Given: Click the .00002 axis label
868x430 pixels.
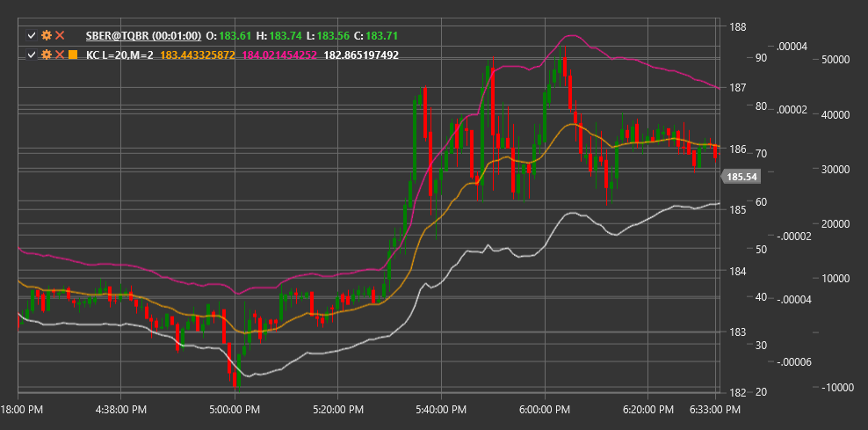Looking at the screenshot, I should click(x=792, y=110).
